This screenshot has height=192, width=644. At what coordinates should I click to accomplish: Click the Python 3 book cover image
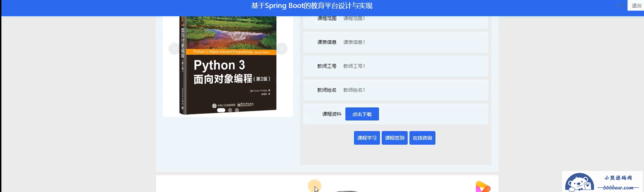click(228, 65)
